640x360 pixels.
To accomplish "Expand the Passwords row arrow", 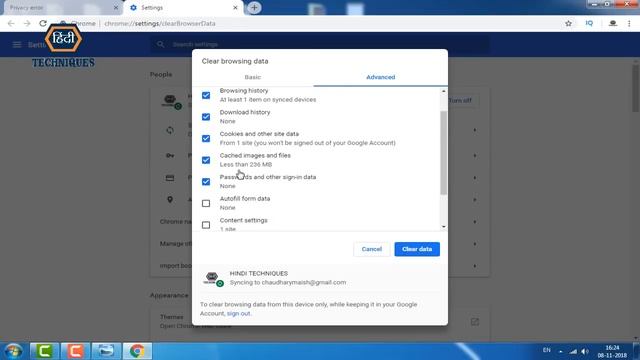I will 475,156.
